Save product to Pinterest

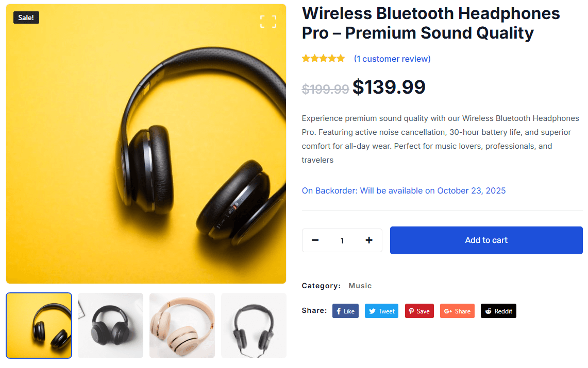[419, 311]
